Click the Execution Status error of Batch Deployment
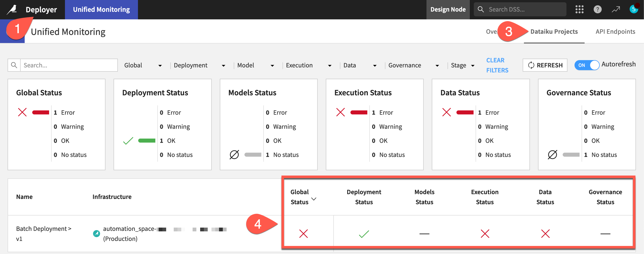The width and height of the screenshot is (644, 254). click(485, 234)
